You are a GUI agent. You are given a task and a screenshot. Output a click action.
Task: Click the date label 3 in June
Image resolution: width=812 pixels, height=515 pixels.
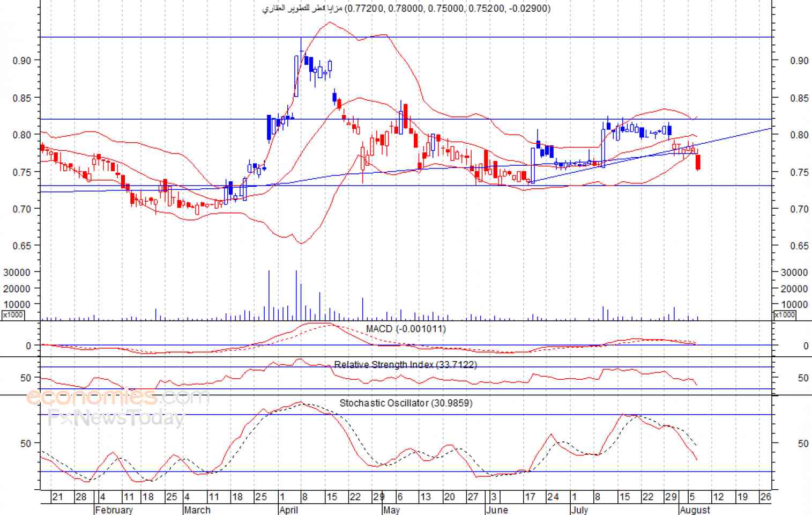pos(494,497)
